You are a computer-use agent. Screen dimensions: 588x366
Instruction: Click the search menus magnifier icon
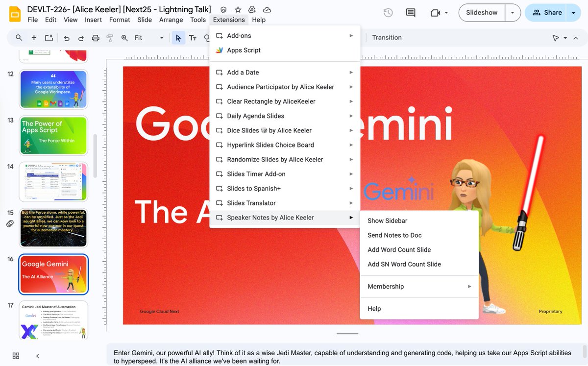19,38
